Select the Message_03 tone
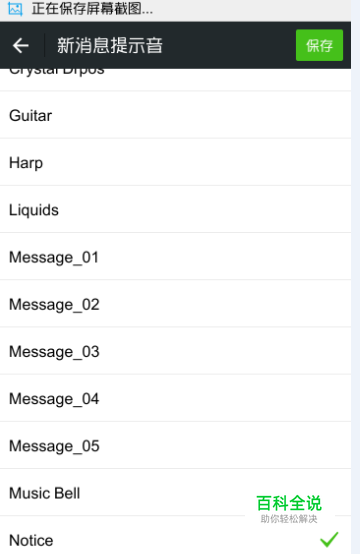Image resolution: width=360 pixels, height=554 pixels. 175,351
